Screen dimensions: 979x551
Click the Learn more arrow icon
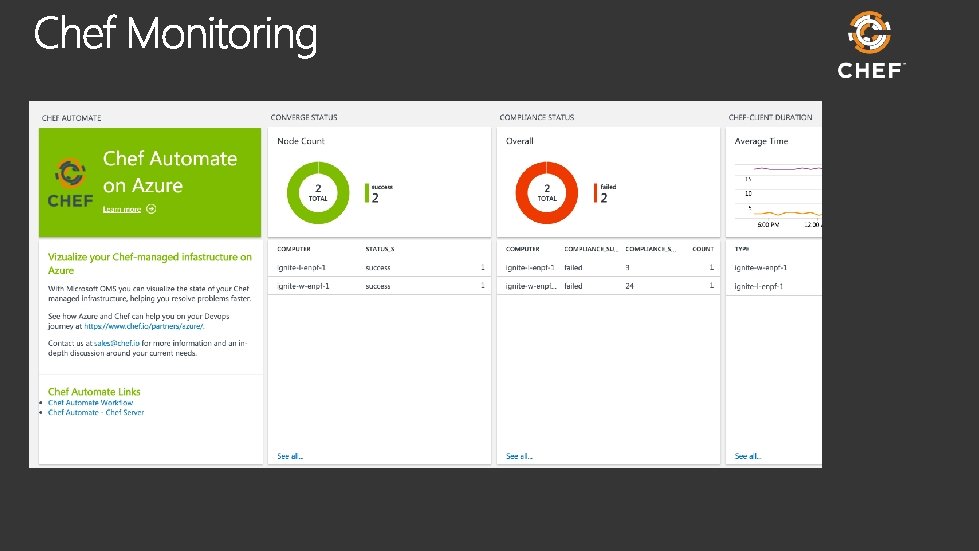151,209
